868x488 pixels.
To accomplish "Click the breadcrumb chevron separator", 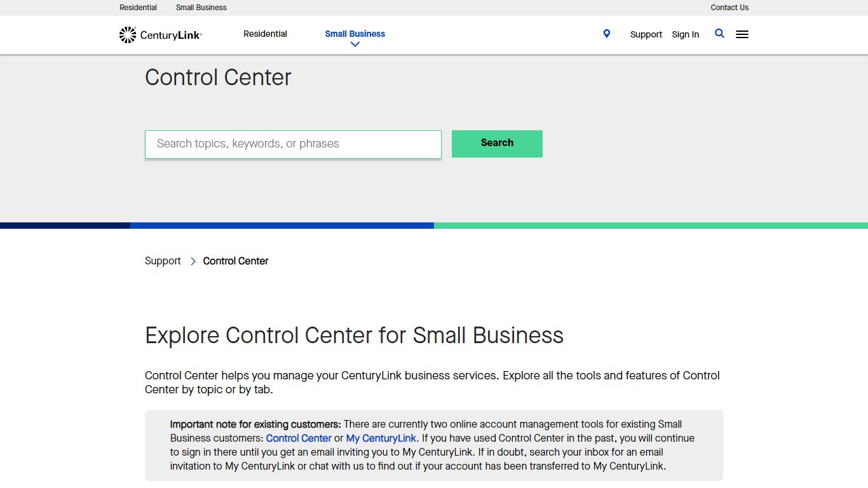I will (193, 261).
